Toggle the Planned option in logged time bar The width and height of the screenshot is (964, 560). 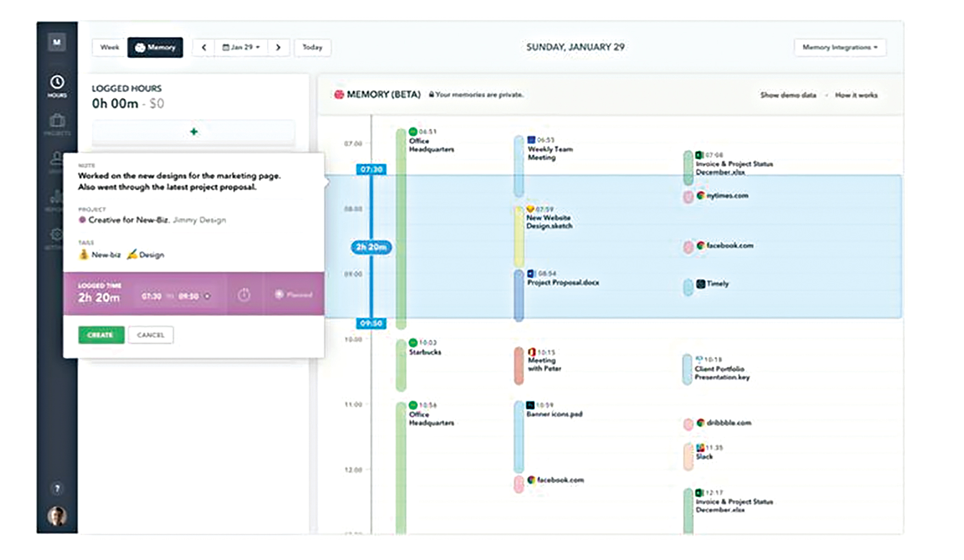[294, 294]
